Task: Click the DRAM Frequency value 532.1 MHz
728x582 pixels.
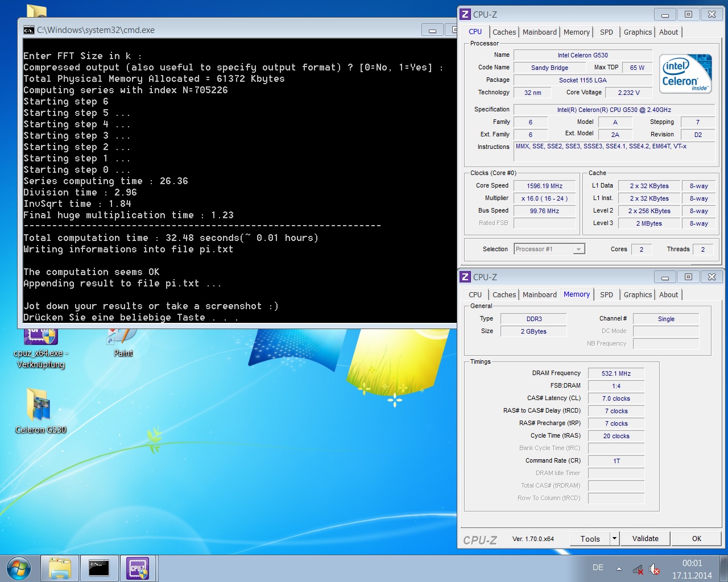Action: pyautogui.click(x=616, y=373)
